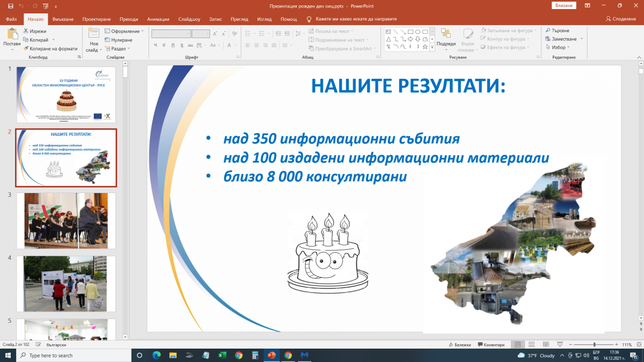644x362 pixels.
Task: Open Google Chrome from the taskbar
Action: (239, 355)
